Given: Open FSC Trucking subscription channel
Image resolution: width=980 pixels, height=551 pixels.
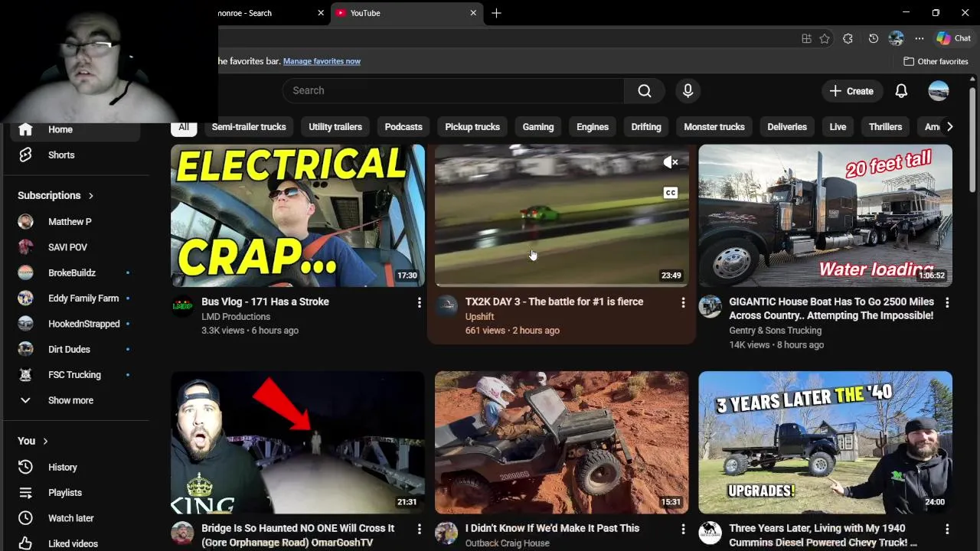Looking at the screenshot, I should pyautogui.click(x=75, y=375).
